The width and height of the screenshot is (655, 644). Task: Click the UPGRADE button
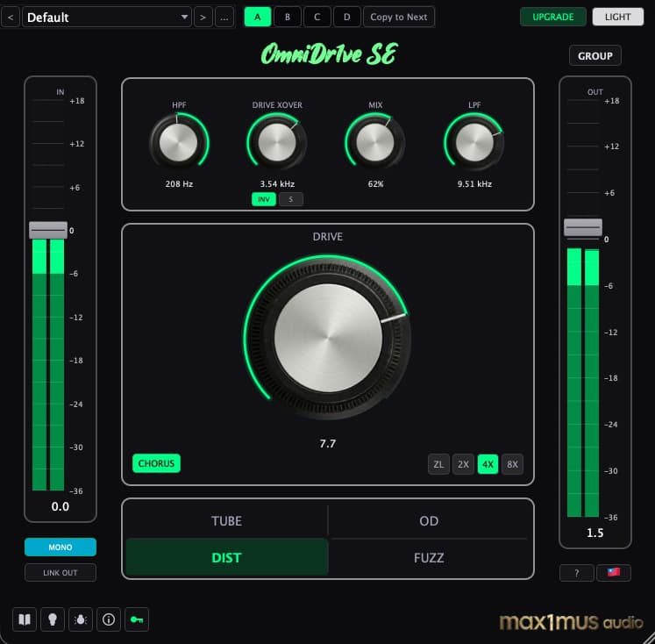pyautogui.click(x=553, y=18)
